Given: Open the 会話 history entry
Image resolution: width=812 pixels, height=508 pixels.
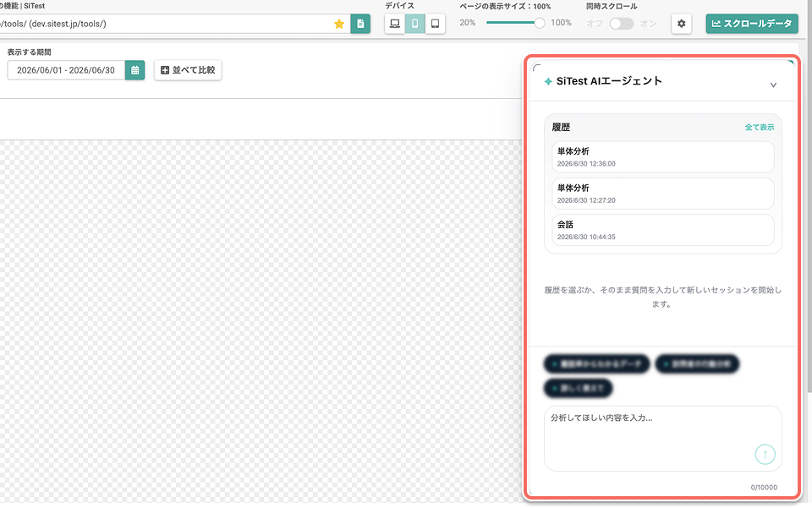Looking at the screenshot, I should point(663,230).
